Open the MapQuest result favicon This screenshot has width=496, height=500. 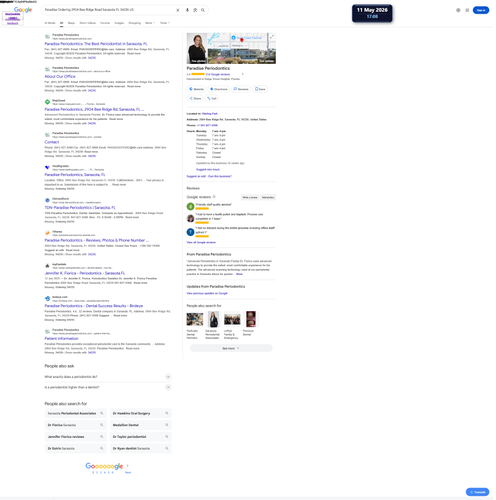[x=47, y=102]
